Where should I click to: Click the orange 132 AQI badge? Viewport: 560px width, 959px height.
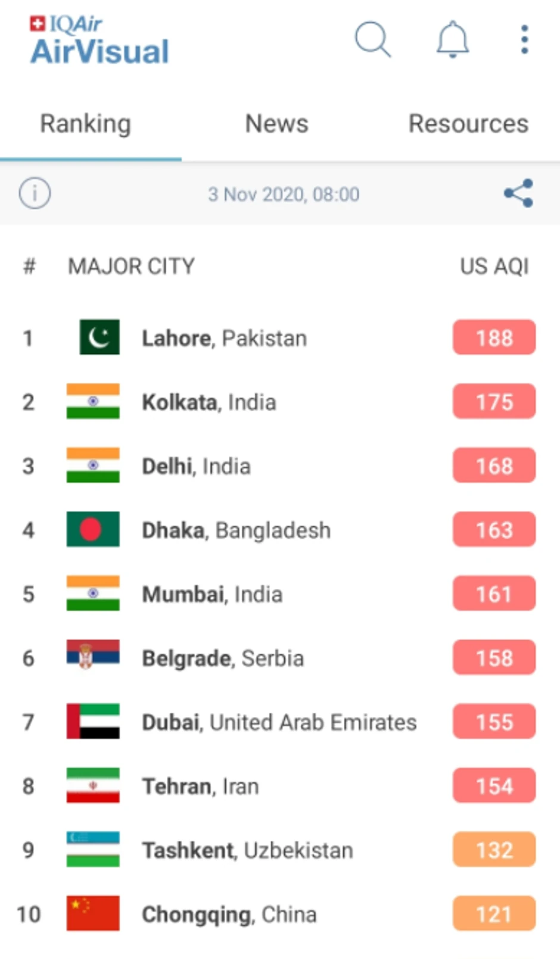pos(494,850)
